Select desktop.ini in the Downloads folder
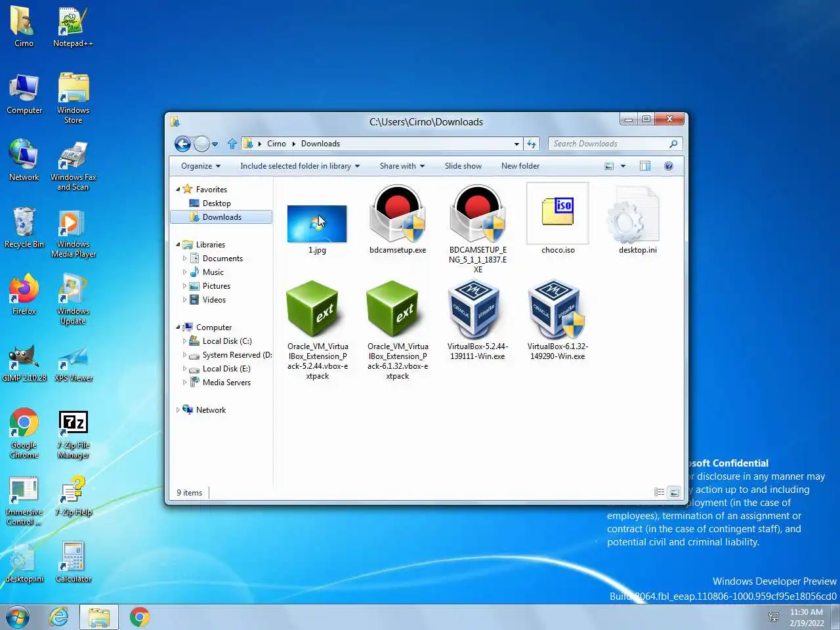The height and width of the screenshot is (630, 840). [x=637, y=220]
